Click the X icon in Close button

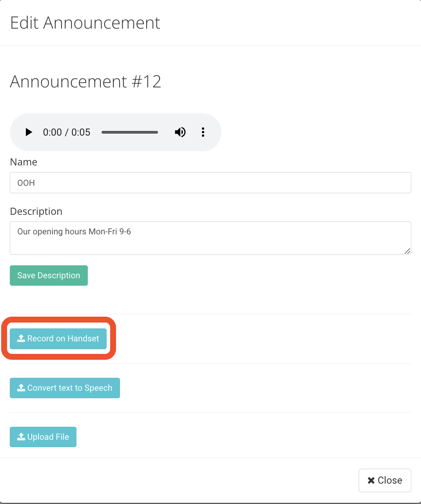pyautogui.click(x=371, y=480)
